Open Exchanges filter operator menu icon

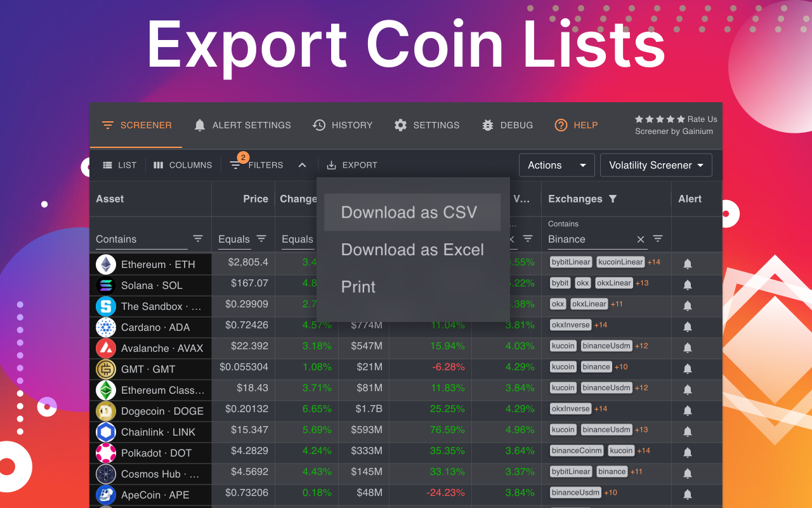click(658, 239)
